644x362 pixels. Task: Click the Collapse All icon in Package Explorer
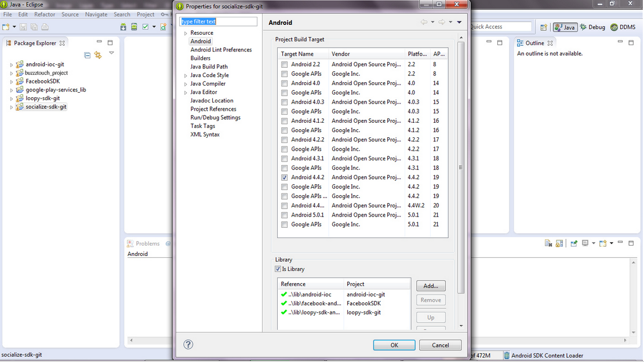(87, 55)
